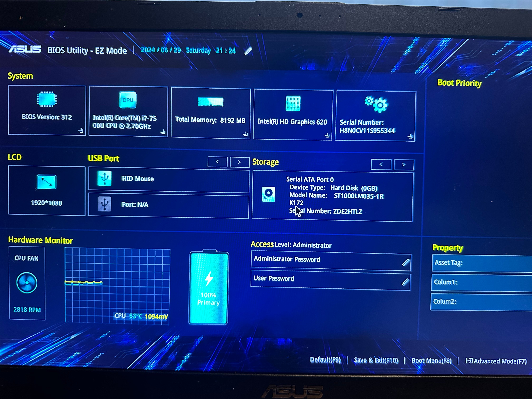Click the CPU icon in System
Viewport: 532px width, 399px height.
click(128, 100)
